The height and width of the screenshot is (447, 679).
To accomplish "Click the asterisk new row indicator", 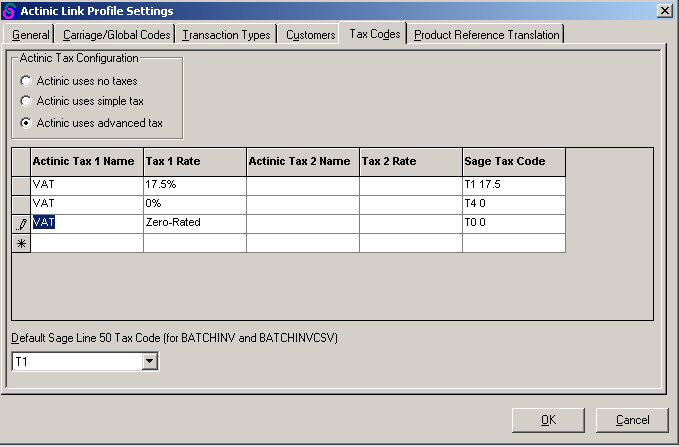I will coord(21,243).
